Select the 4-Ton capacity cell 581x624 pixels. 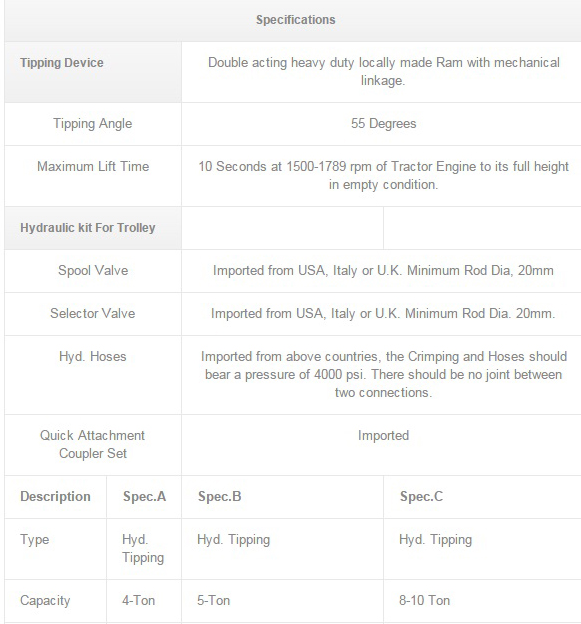[138, 601]
